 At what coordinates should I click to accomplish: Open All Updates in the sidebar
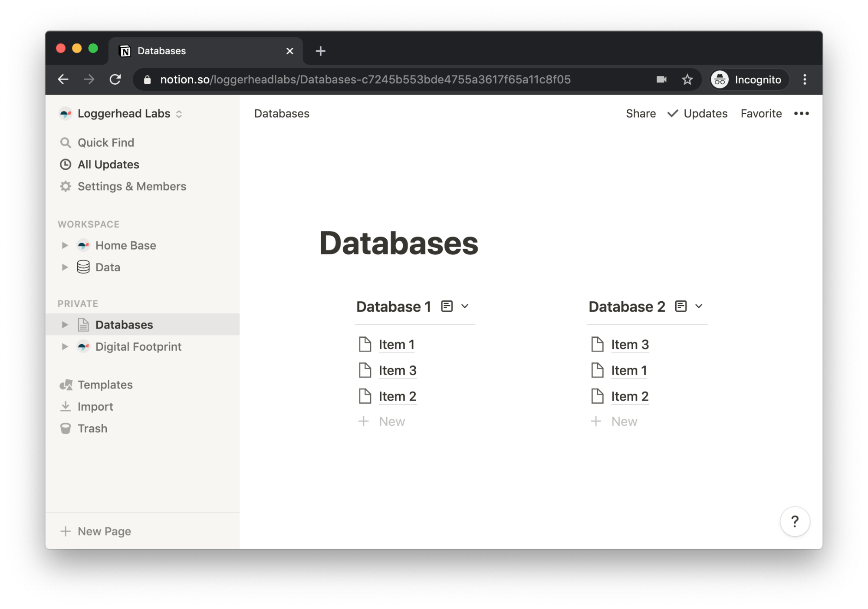click(108, 165)
